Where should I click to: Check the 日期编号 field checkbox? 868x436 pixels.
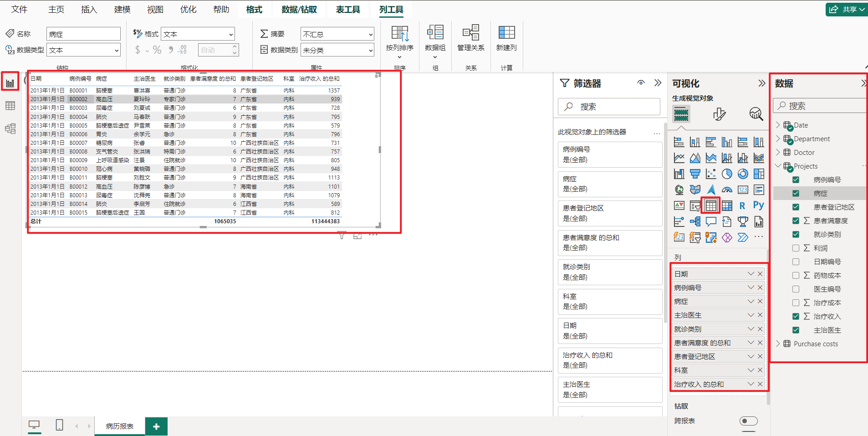point(796,262)
